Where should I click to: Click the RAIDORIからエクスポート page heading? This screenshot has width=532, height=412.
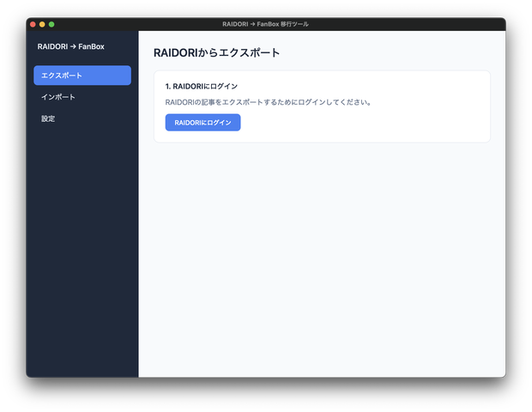pyautogui.click(x=216, y=53)
